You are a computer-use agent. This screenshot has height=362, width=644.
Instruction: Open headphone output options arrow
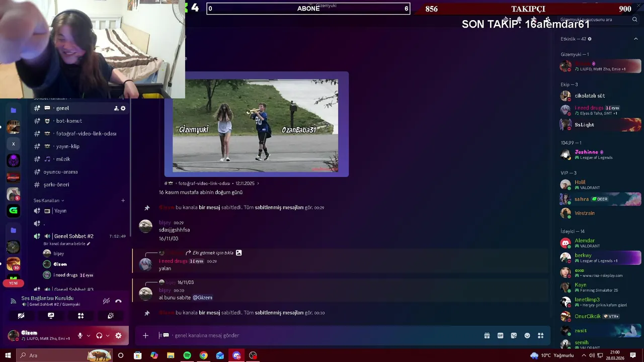click(108, 335)
